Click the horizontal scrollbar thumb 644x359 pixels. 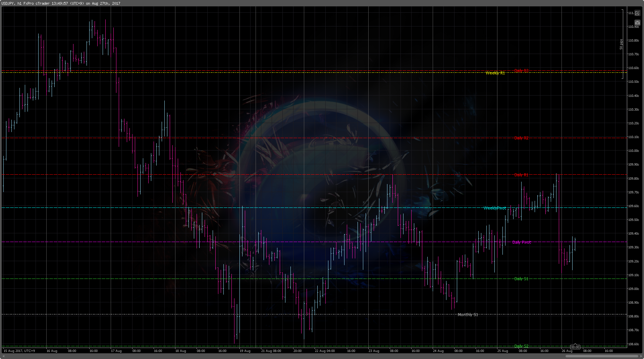point(602,356)
